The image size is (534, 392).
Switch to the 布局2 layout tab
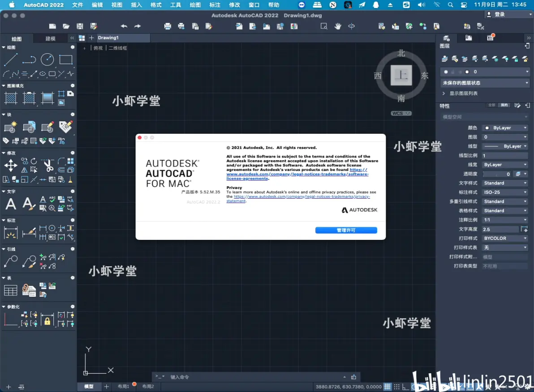click(x=148, y=387)
